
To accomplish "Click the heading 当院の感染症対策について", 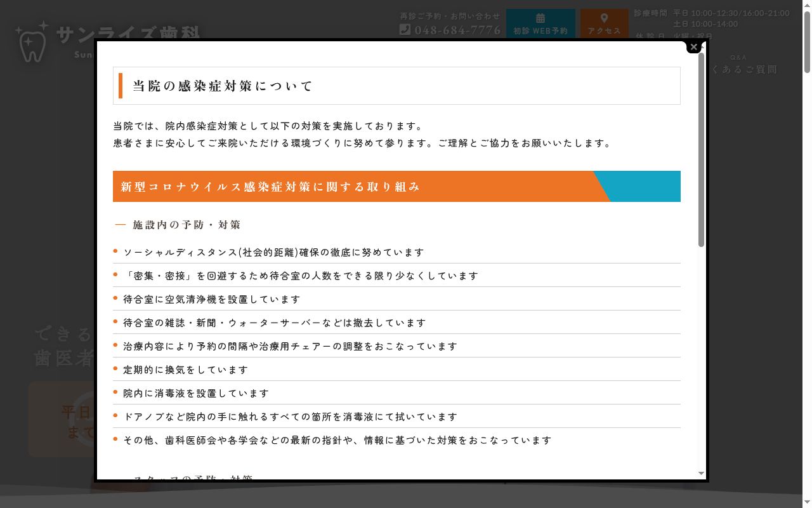I will [223, 86].
